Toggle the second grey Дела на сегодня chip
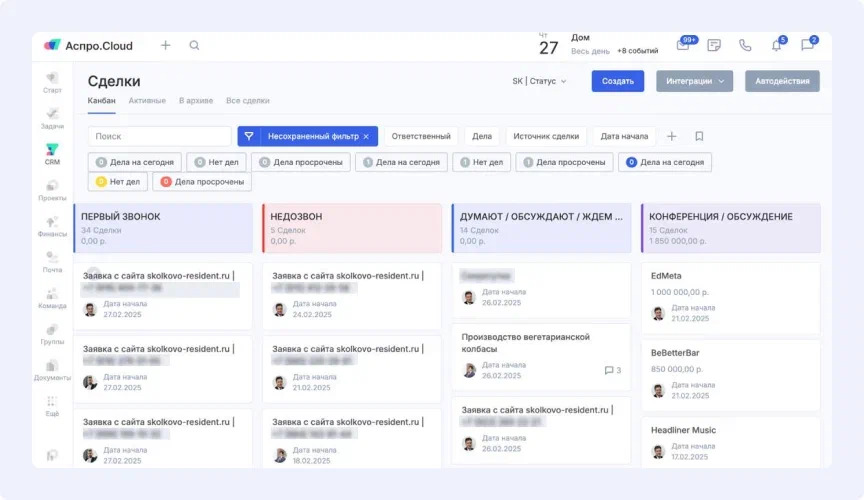Screen dimensions: 864x500 pos(401,162)
